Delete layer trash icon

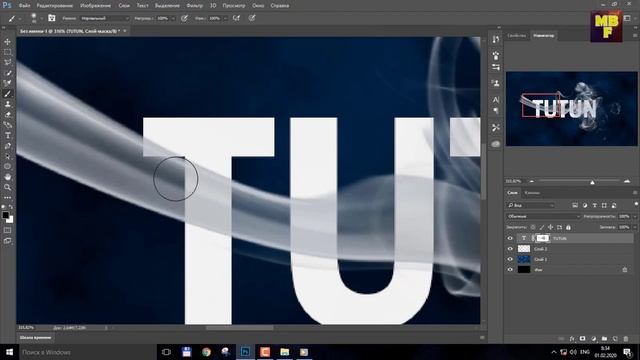coord(626,339)
